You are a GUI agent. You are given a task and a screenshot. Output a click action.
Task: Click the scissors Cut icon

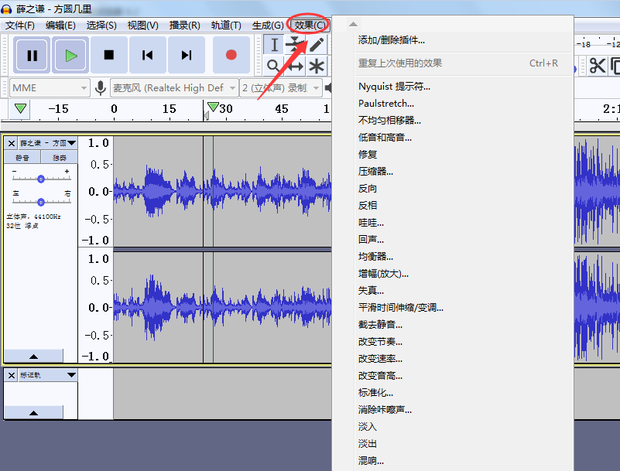tap(597, 66)
